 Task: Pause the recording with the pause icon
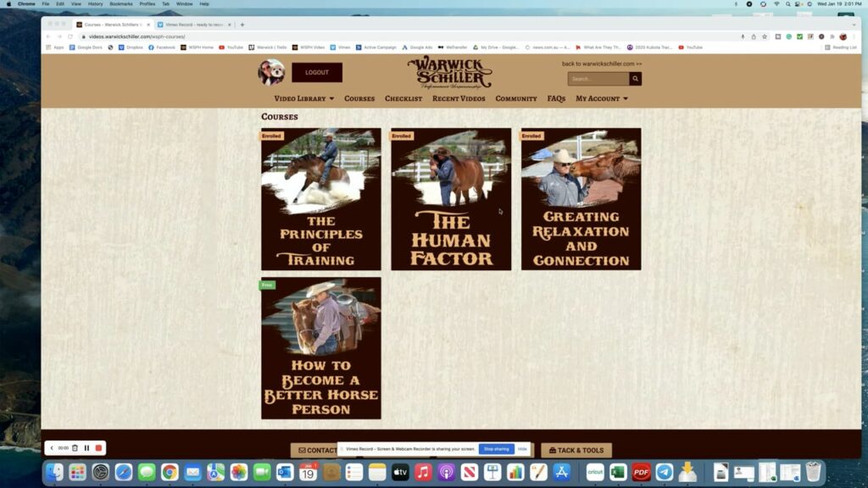pos(86,447)
